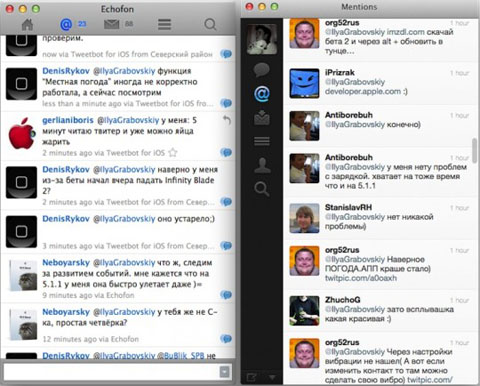Image resolution: width=480 pixels, height=386 pixels.
Task: Open iPrizrak blue smiley avatar
Action: pos(304,83)
